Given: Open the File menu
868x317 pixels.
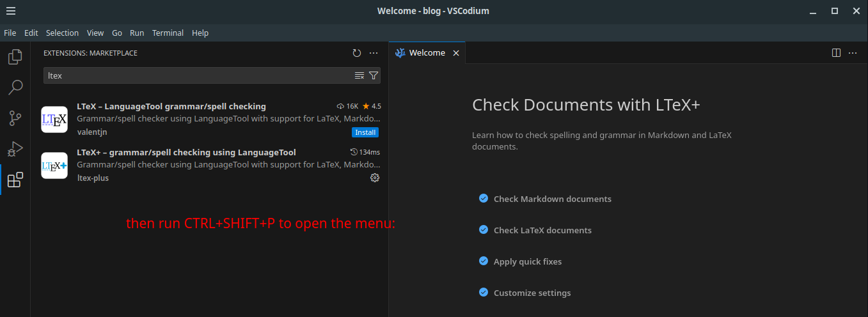Looking at the screenshot, I should tap(10, 33).
